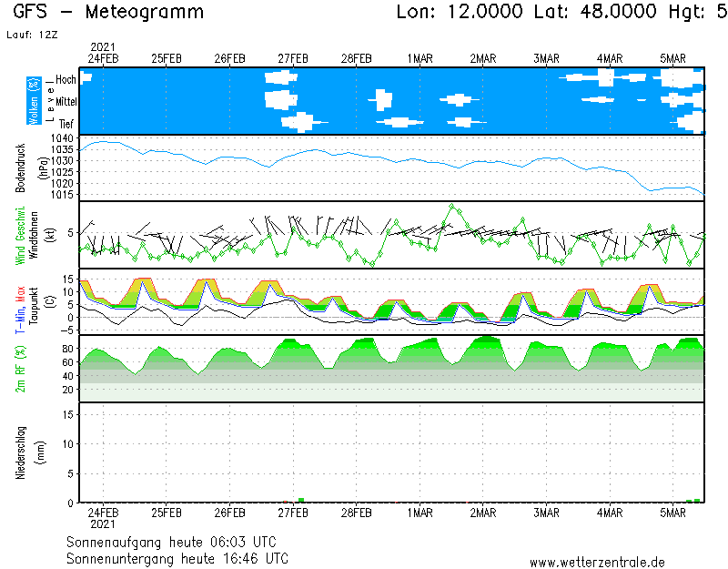Click the Tief cloud level label
This screenshot has width=728, height=569.
pyautogui.click(x=66, y=123)
